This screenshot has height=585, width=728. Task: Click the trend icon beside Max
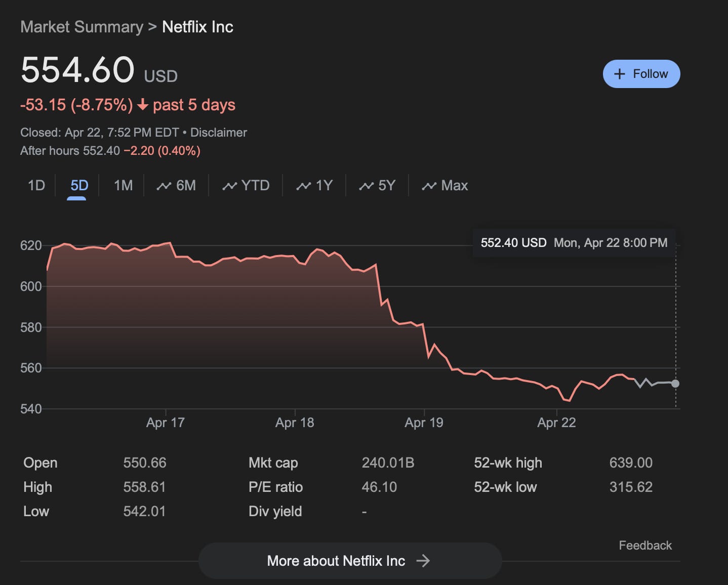point(429,186)
